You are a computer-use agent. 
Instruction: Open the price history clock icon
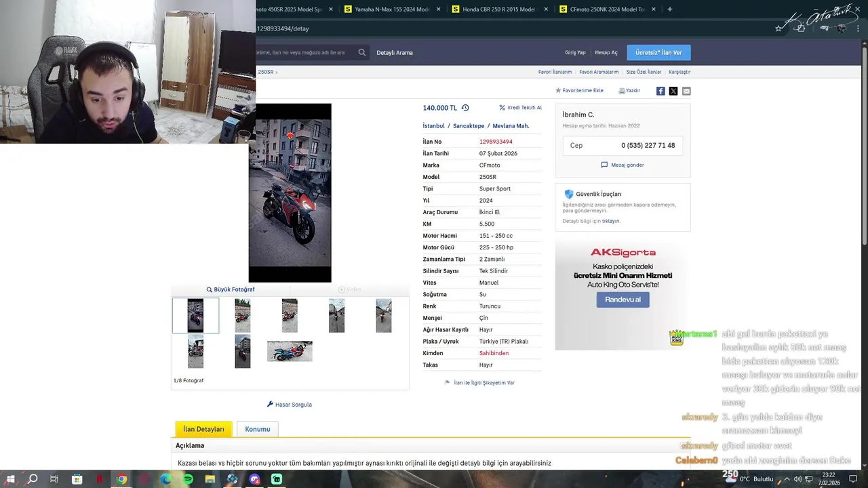[x=465, y=108]
